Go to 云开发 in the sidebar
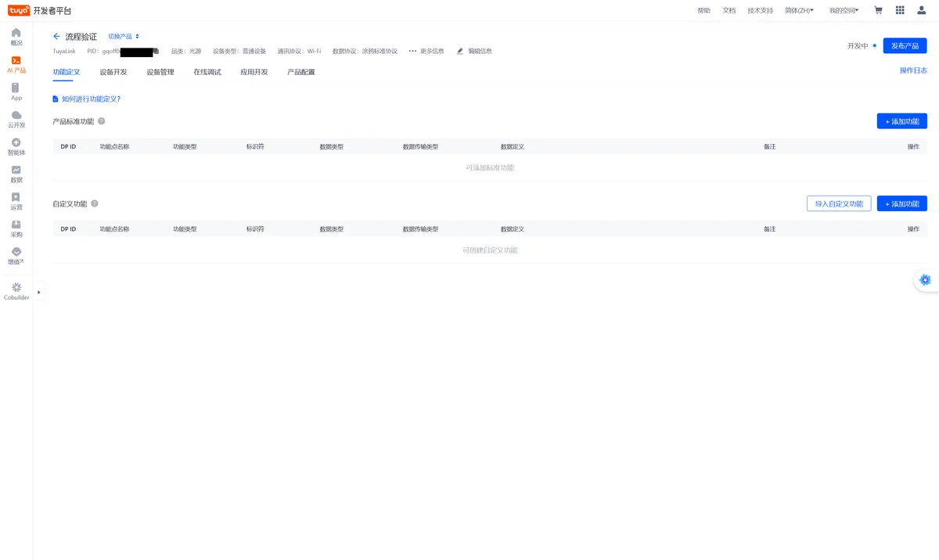The width and height of the screenshot is (939, 560). [16, 119]
